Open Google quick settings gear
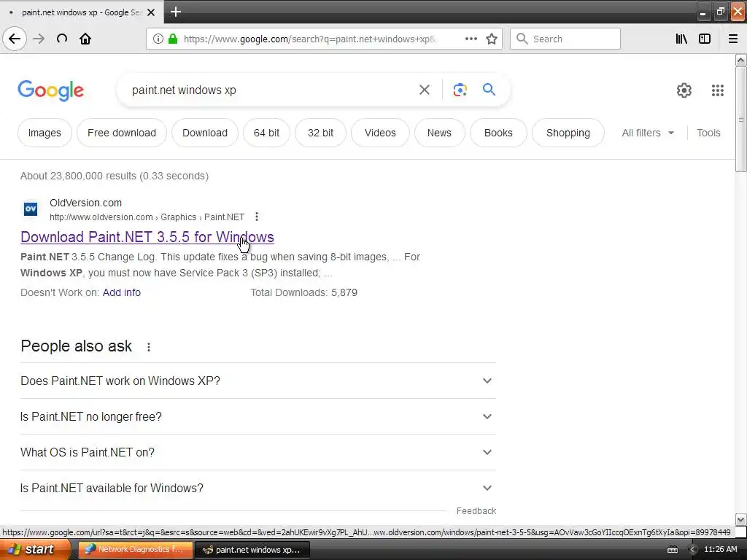This screenshot has height=560, width=747. (684, 90)
